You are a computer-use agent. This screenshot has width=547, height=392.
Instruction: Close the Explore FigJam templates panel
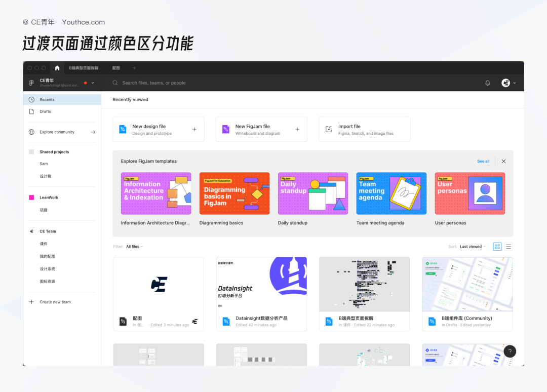[x=504, y=161]
